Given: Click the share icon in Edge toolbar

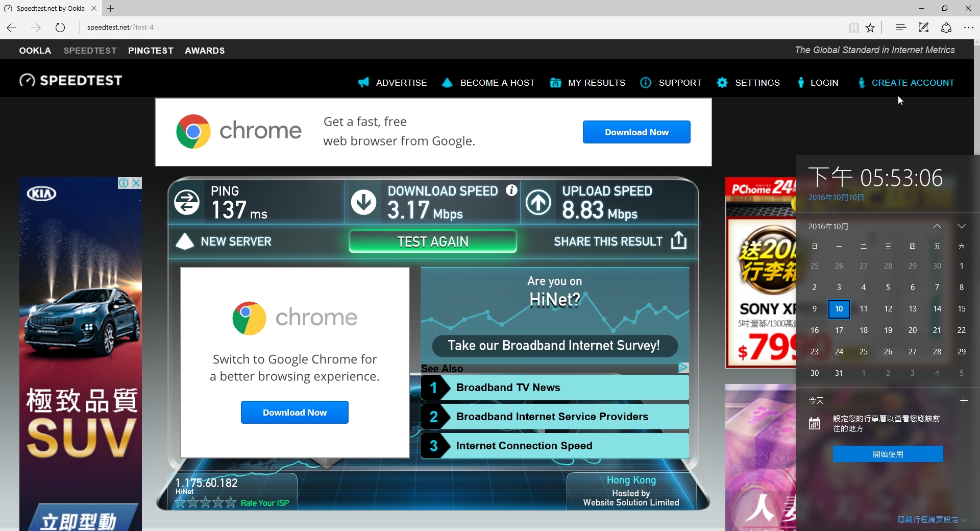Looking at the screenshot, I should [946, 28].
